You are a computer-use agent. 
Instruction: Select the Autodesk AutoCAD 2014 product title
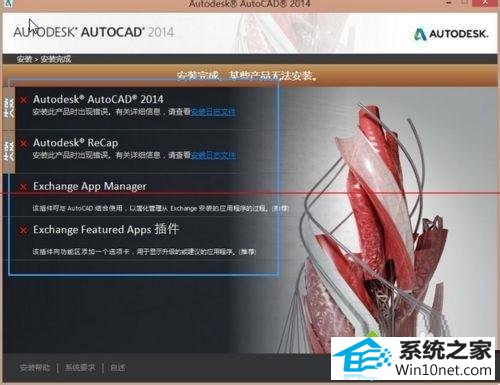click(x=98, y=99)
